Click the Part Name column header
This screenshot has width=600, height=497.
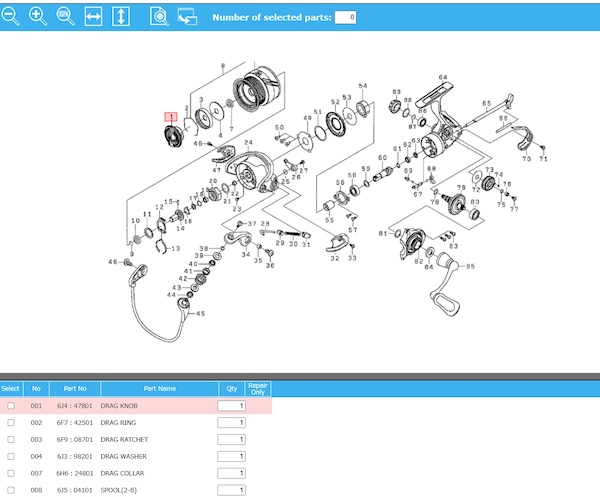[x=159, y=388]
